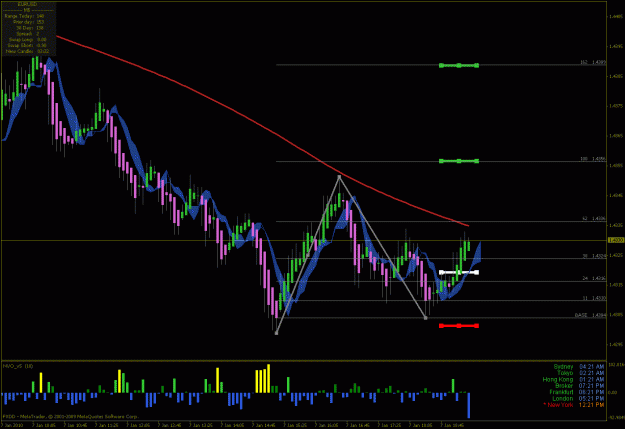
Task: Click the 0.00 oscillator scale label
Action: coord(614,393)
